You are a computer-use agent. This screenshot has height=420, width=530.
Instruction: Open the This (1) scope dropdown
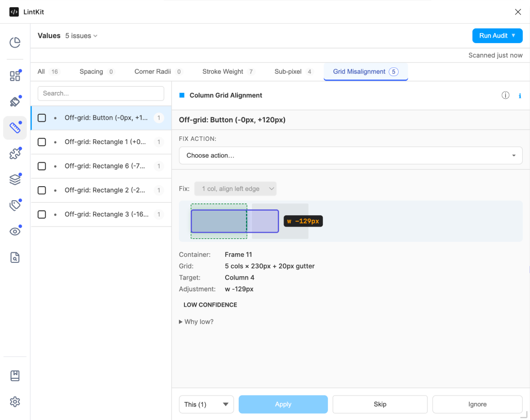tap(206, 404)
